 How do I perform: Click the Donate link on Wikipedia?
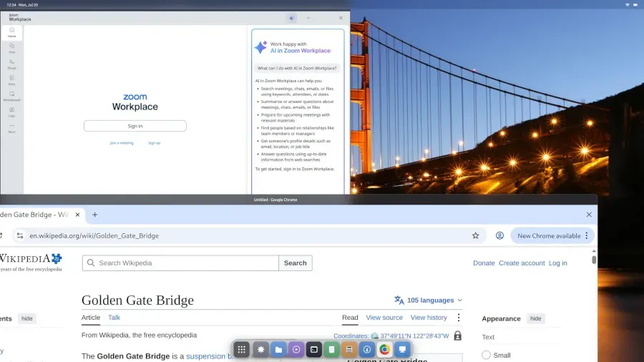(484, 263)
